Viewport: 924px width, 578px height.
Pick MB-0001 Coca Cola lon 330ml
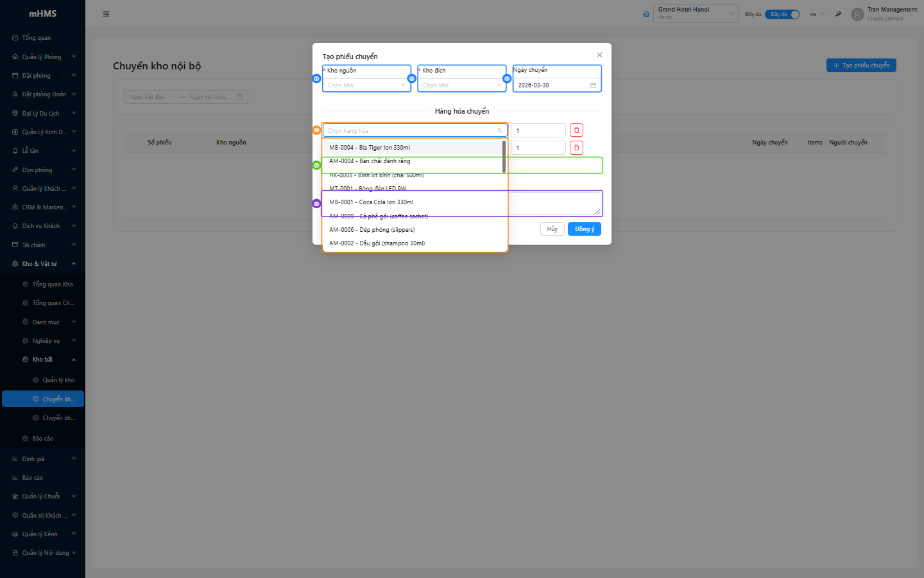[372, 202]
